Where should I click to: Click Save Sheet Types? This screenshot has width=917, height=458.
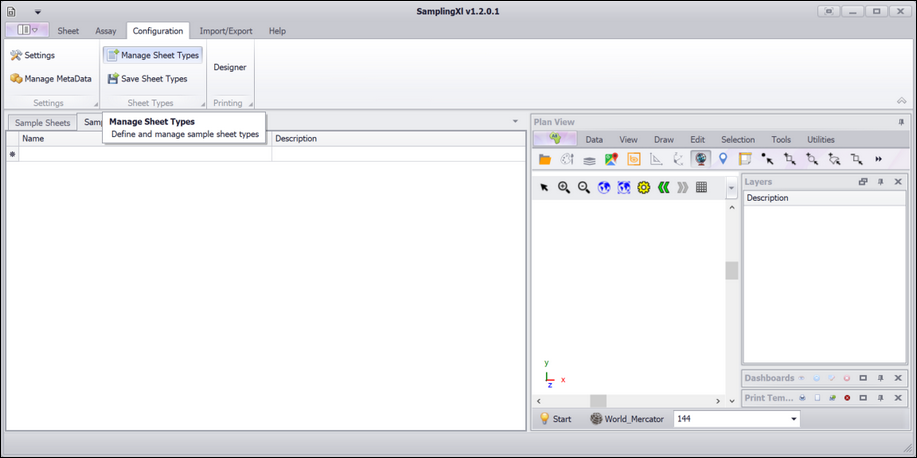coord(147,78)
